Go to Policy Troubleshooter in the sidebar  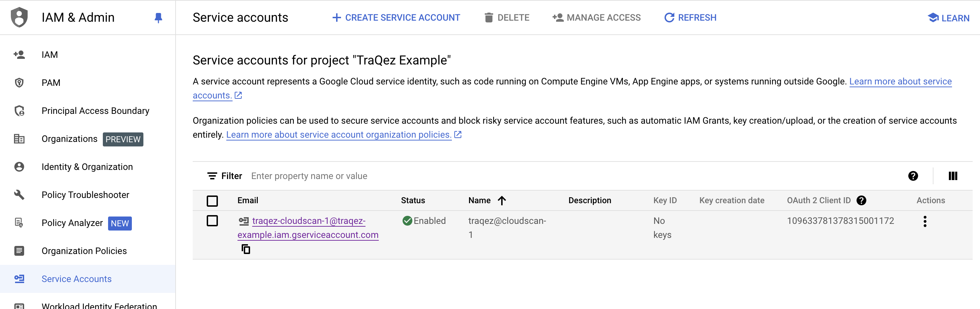coord(85,195)
